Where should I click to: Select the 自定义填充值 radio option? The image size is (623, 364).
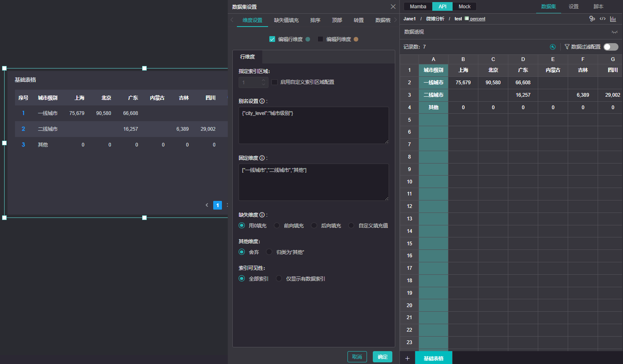[x=351, y=225]
